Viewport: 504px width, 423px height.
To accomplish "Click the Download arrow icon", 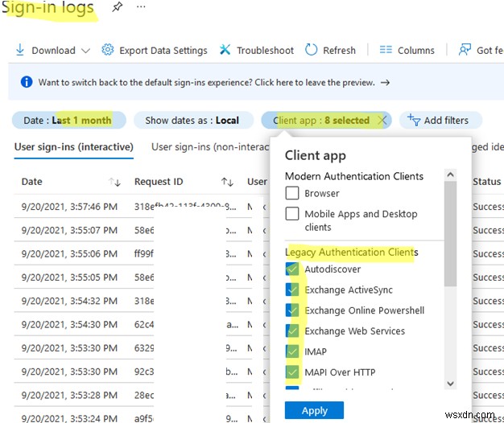I will click(20, 50).
